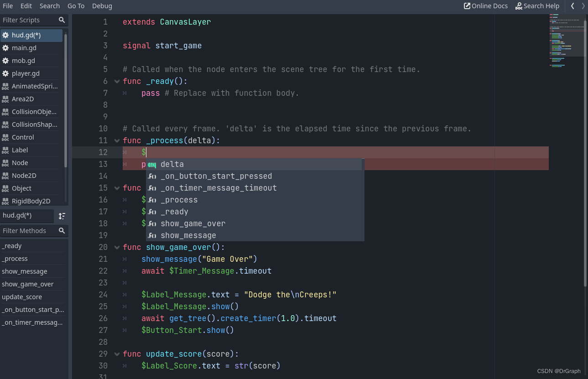588x379 pixels.
Task: Jump to show_game_over in methods list
Action: tap(33, 284)
